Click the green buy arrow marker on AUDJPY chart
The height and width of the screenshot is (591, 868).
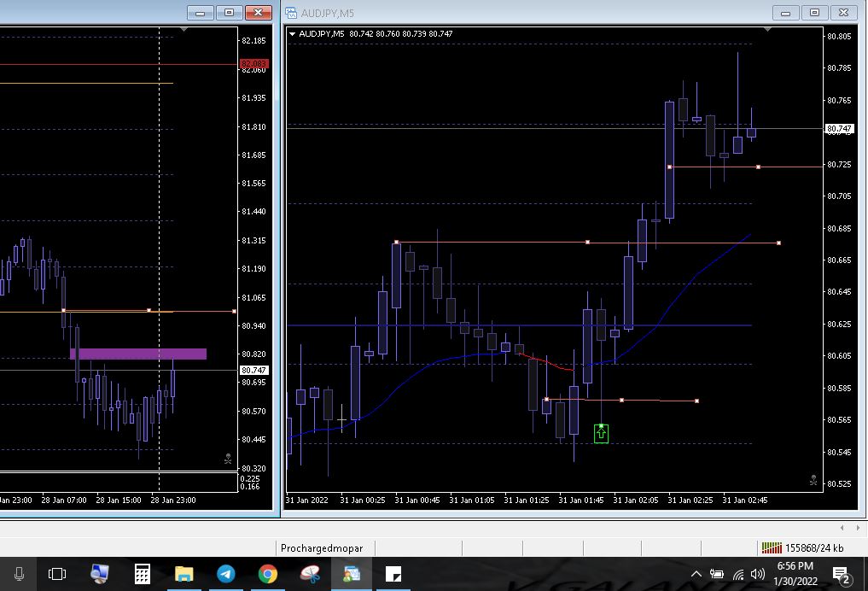pyautogui.click(x=601, y=433)
